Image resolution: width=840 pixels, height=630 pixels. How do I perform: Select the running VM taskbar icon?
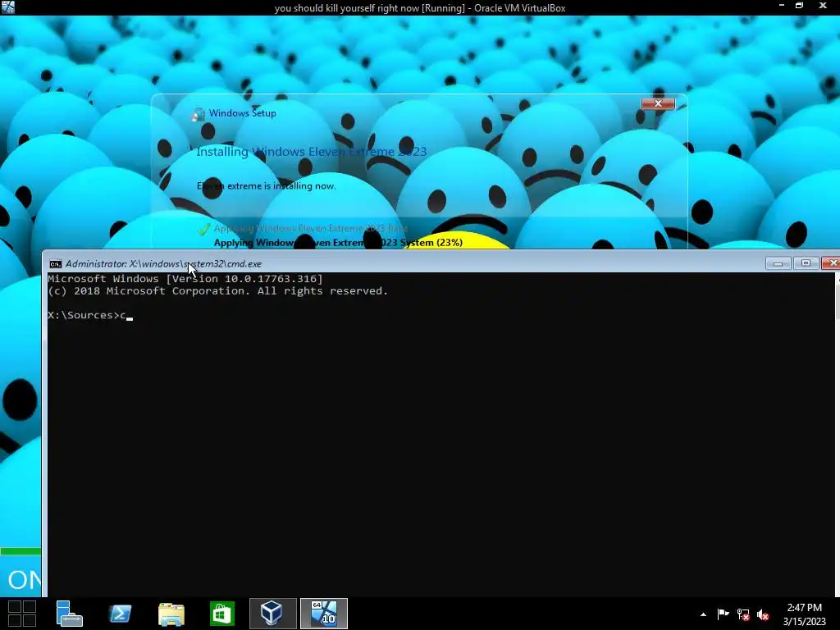click(323, 614)
